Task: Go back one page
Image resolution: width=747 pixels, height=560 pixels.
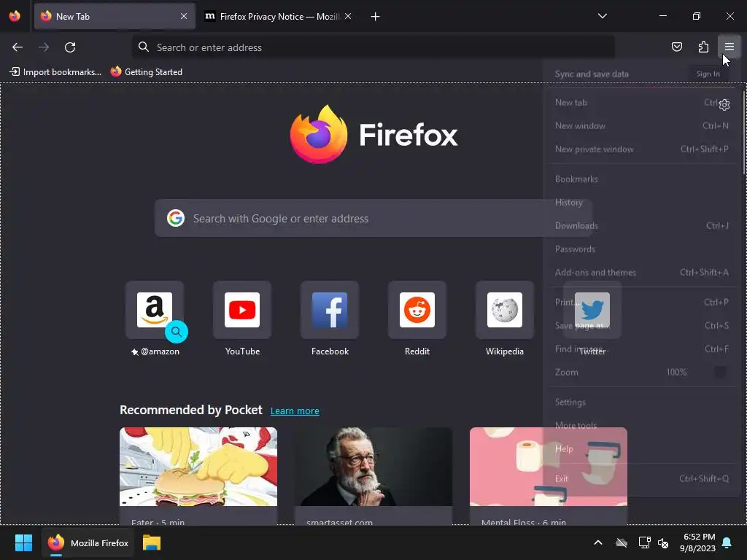Action: pyautogui.click(x=18, y=47)
